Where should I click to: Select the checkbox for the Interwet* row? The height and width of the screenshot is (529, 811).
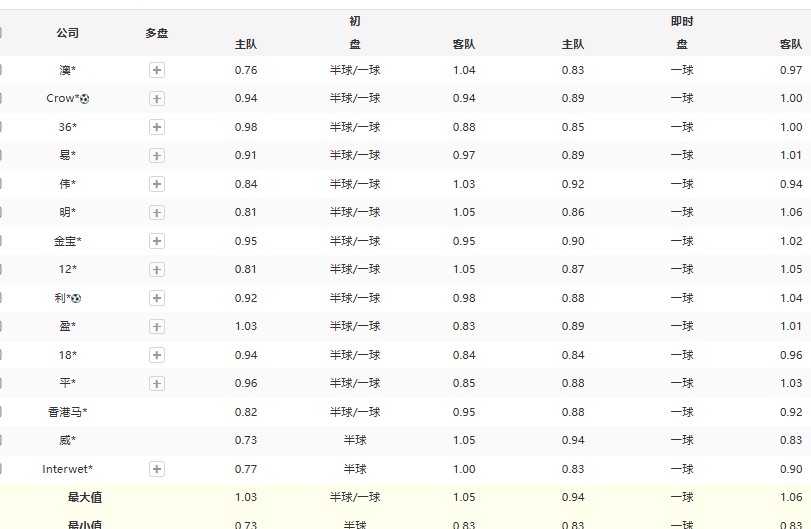coord(1,469)
